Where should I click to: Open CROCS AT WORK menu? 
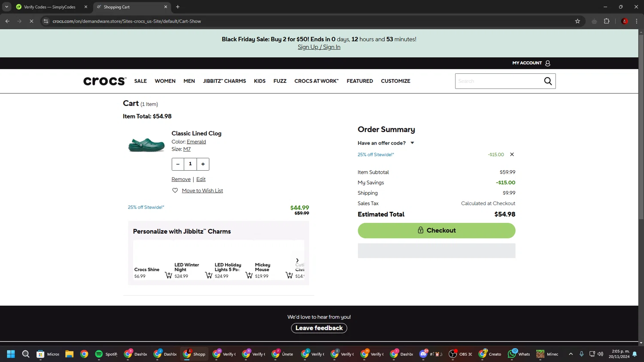[316, 81]
